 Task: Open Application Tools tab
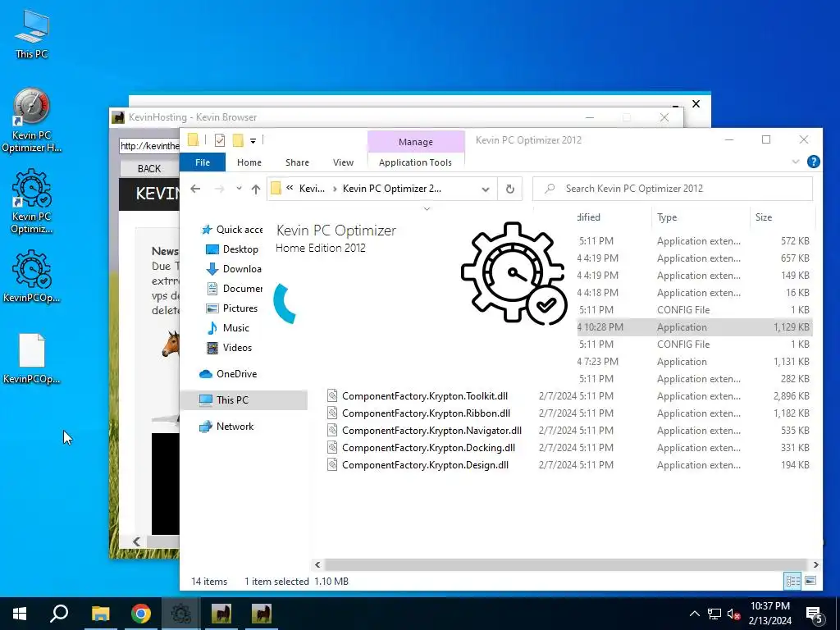(415, 162)
